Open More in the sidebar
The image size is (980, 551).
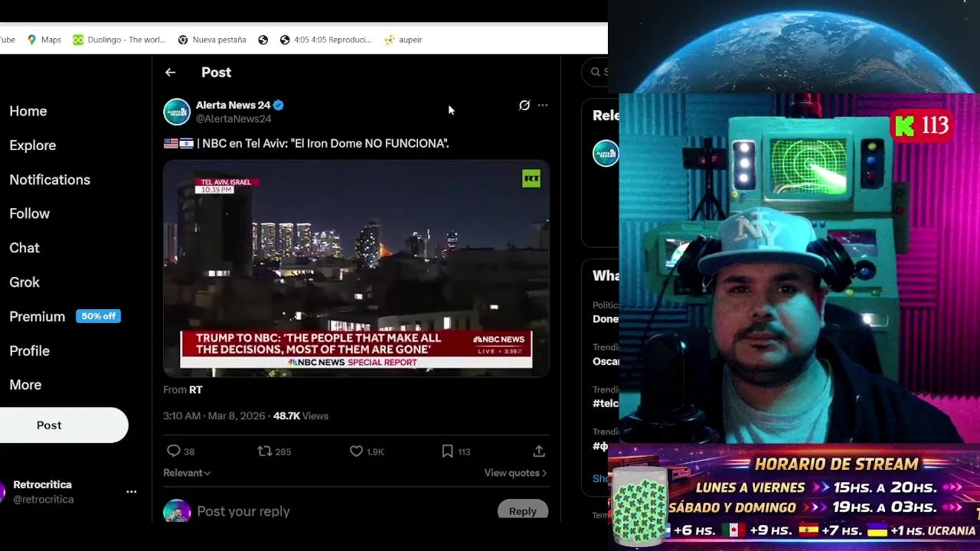25,385
